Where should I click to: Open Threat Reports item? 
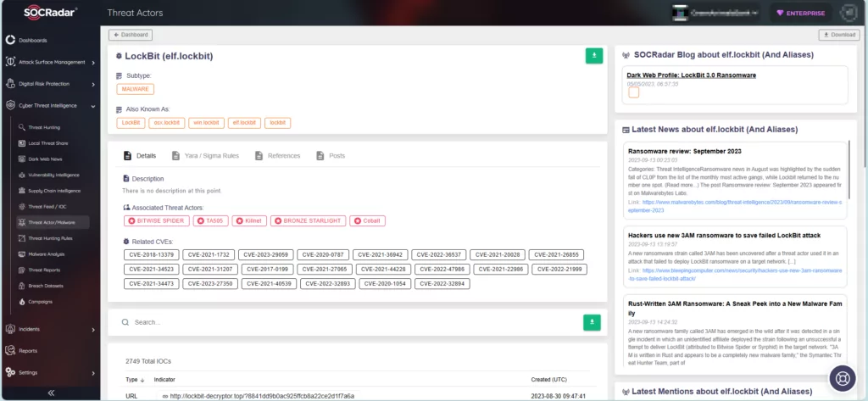(x=44, y=270)
